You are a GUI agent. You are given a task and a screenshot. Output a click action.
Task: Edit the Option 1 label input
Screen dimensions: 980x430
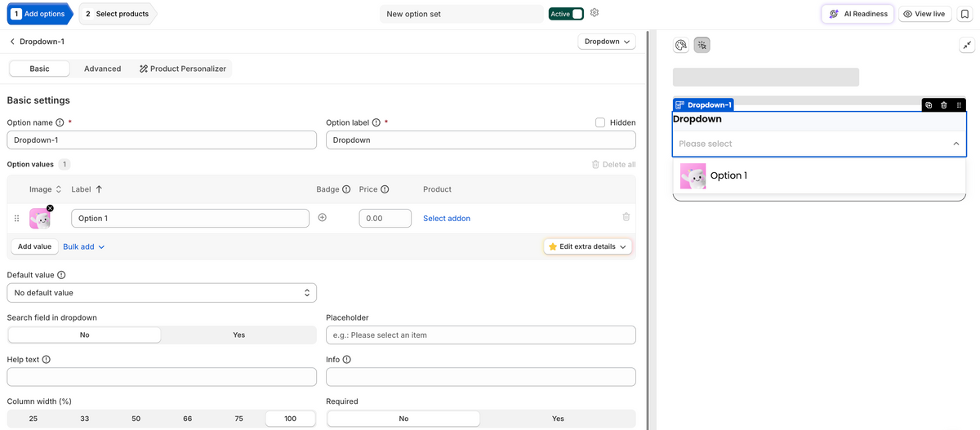click(x=190, y=218)
